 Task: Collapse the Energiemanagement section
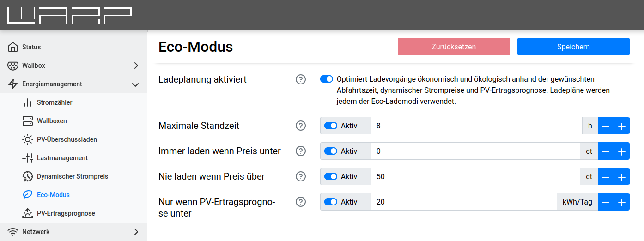click(x=135, y=84)
